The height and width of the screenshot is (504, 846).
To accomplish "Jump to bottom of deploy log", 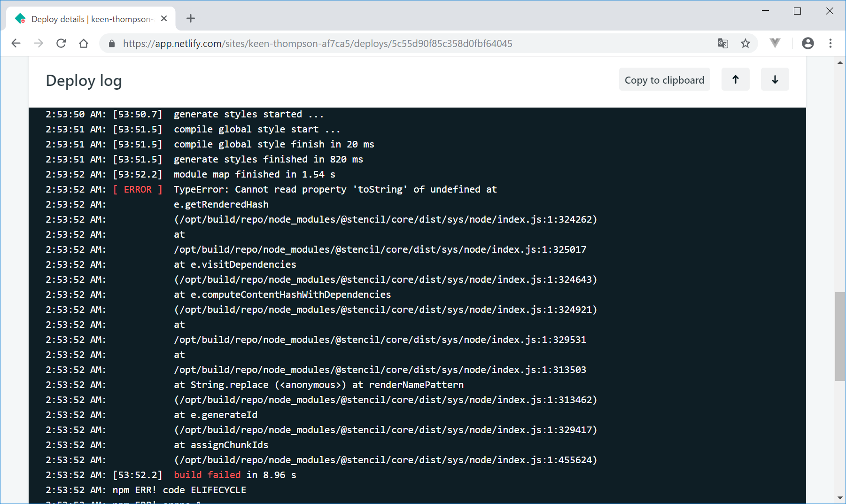I will coord(775,79).
